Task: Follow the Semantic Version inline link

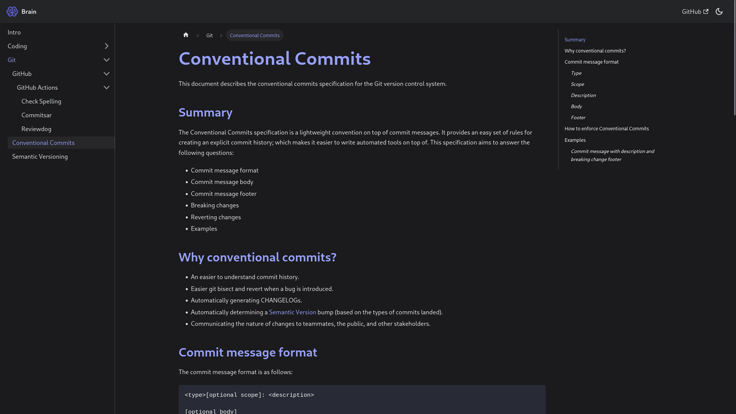Action: click(x=292, y=312)
